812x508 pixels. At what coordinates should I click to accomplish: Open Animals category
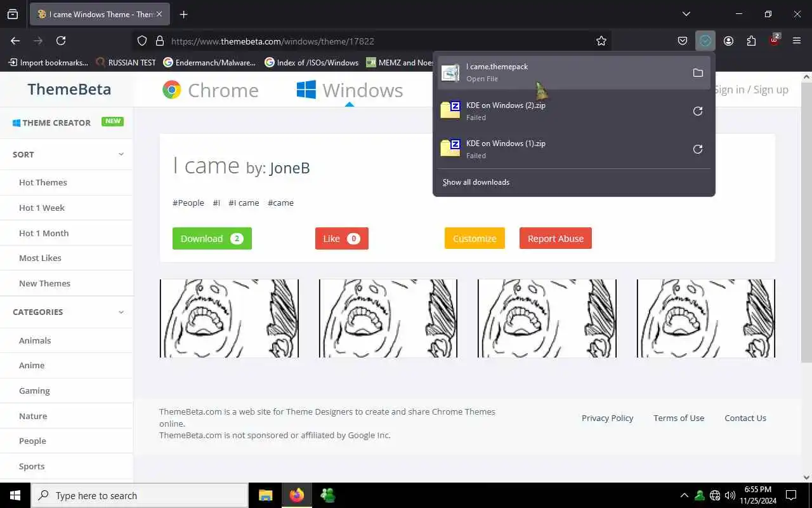point(35,340)
